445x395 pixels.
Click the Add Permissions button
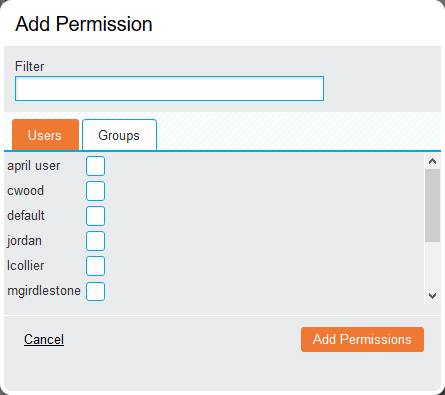pos(362,339)
